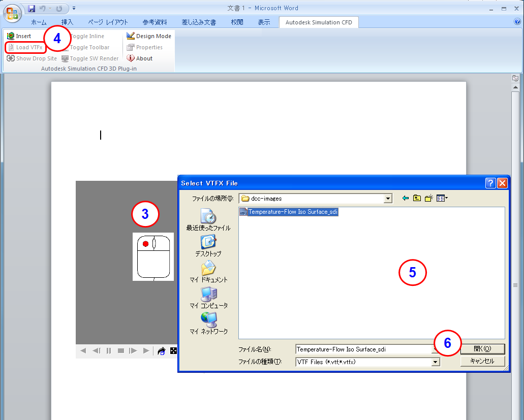Click Load VTFx in the ribbon
524x420 pixels.
(25, 47)
